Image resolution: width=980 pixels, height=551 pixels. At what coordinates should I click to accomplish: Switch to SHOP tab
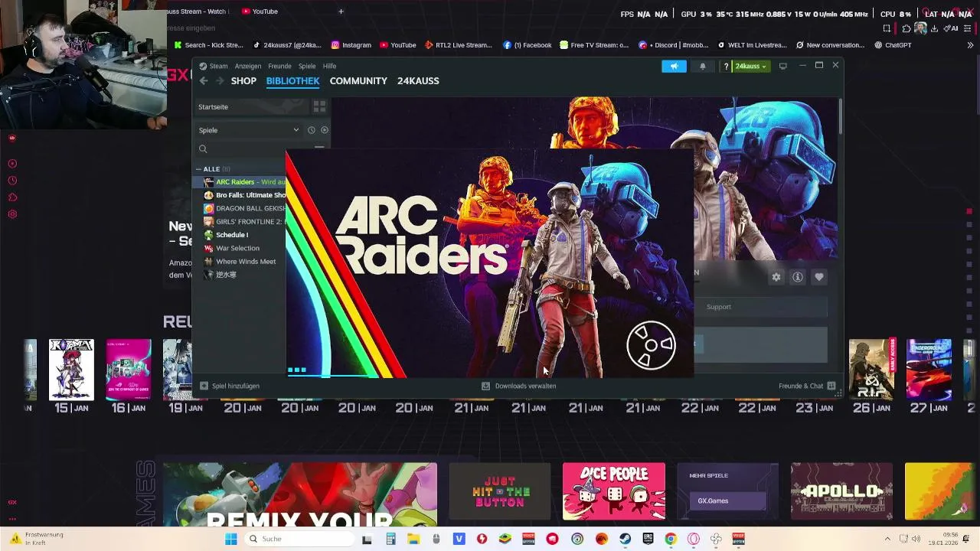coord(243,81)
